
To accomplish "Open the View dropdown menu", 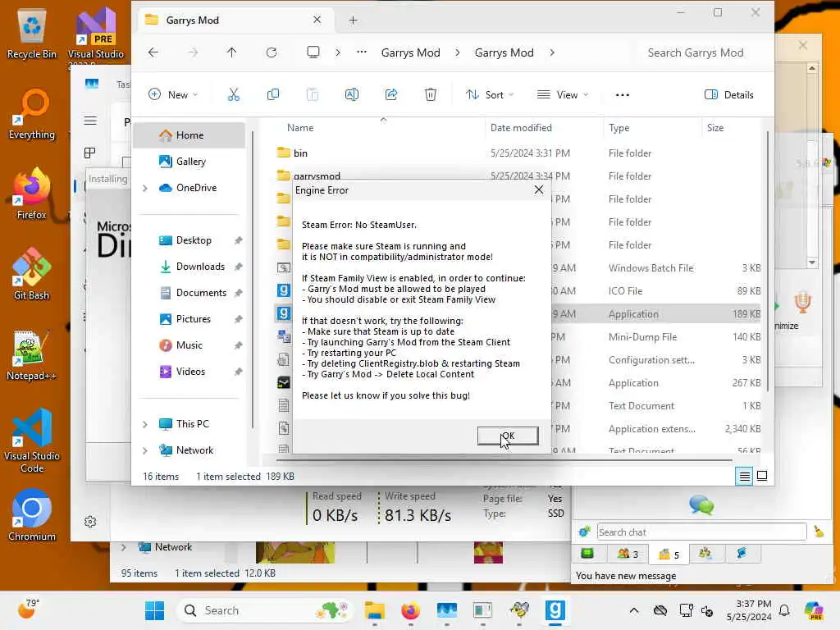I will coord(563,95).
